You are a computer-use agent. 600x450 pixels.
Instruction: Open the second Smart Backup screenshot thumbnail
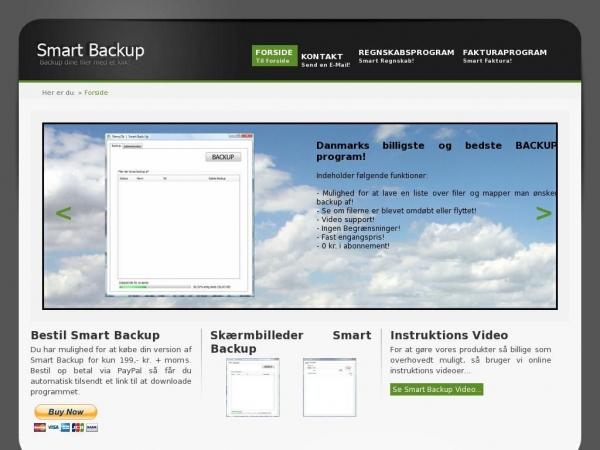329,387
